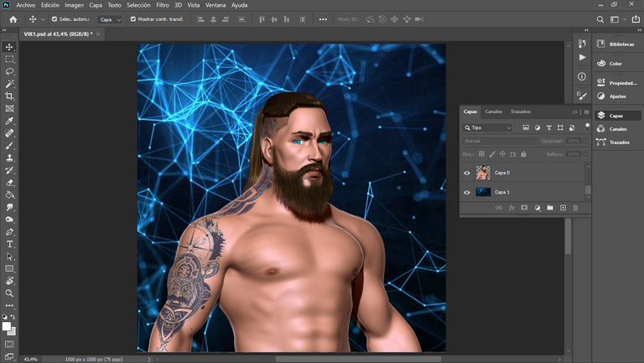Open the Filtro menu
The width and height of the screenshot is (644, 363).
point(162,5)
